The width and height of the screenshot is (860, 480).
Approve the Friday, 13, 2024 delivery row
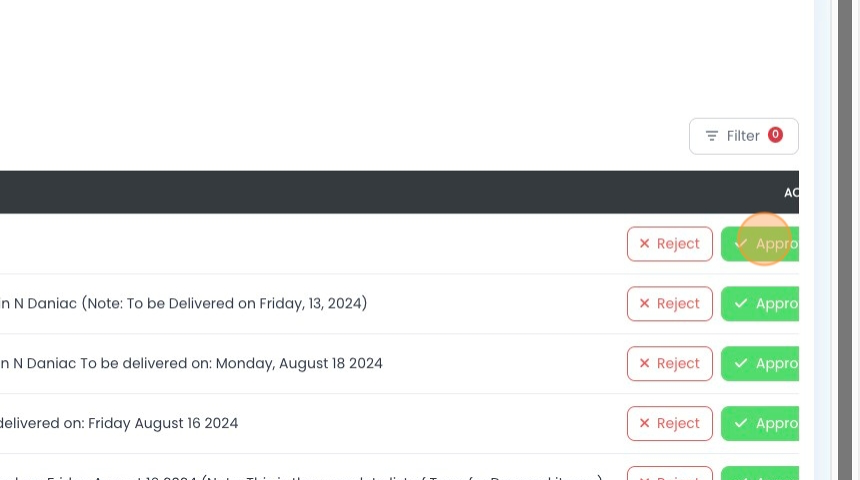[x=760, y=304]
